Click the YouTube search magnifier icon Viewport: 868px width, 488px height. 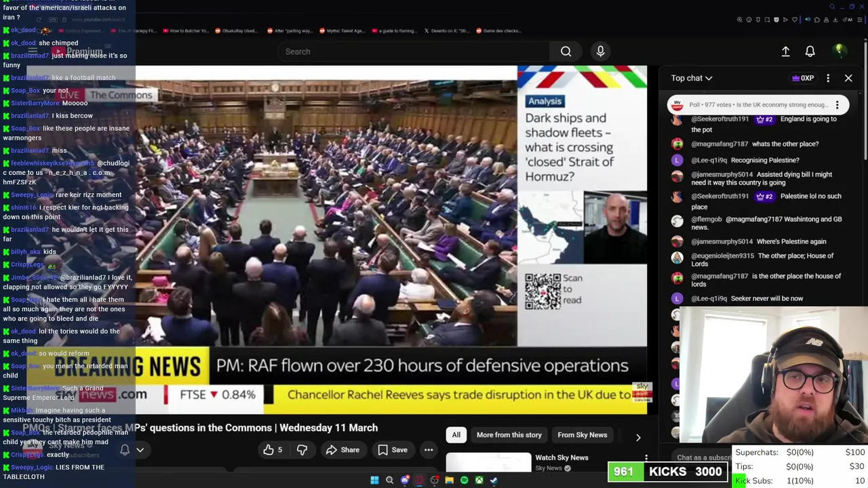pos(566,52)
